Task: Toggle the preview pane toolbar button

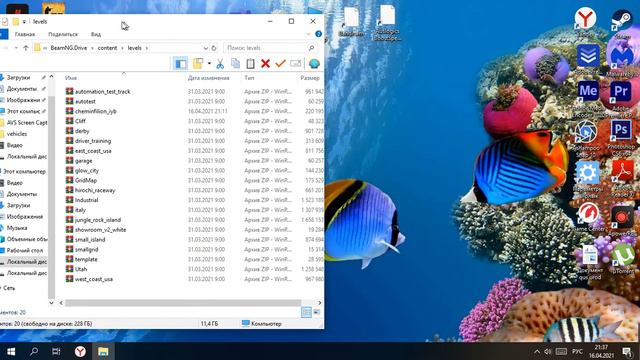Action: 181,64
